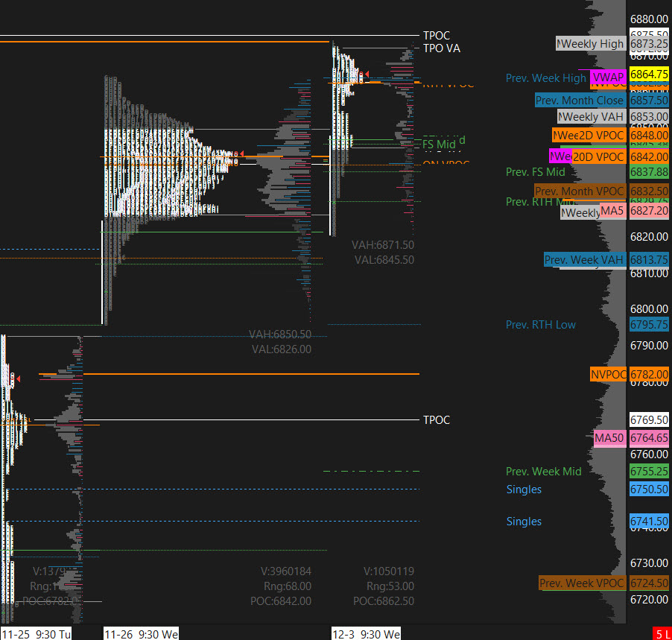The width and height of the screenshot is (672, 640).
Task: Click the Prev. Week VPOC label
Action: pos(582,583)
